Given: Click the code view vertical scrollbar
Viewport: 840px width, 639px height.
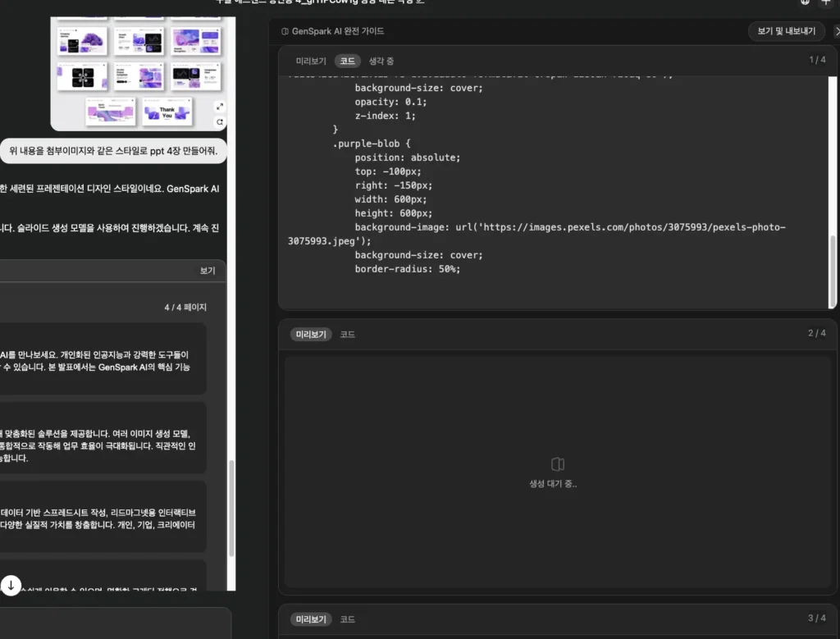Looking at the screenshot, I should pos(833,271).
